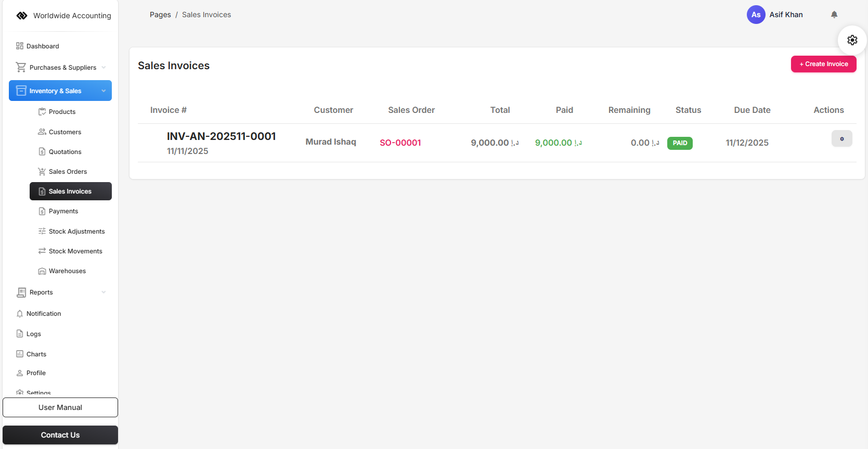Click invoice number INV-AN-202511-0001

(221, 136)
